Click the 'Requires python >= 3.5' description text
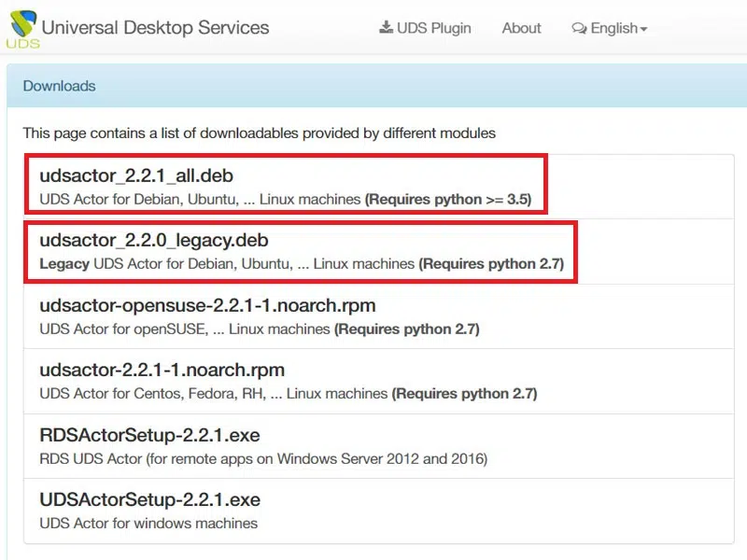 coord(448,199)
